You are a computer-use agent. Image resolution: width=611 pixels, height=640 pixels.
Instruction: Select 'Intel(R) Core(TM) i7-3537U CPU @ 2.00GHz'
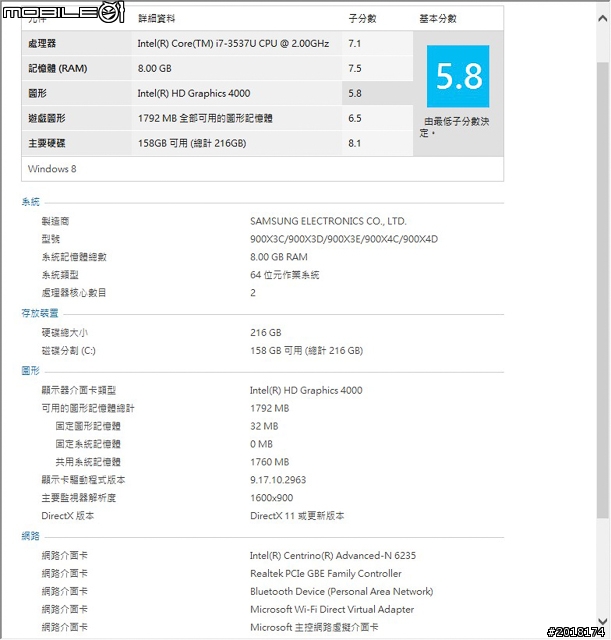coord(233,44)
